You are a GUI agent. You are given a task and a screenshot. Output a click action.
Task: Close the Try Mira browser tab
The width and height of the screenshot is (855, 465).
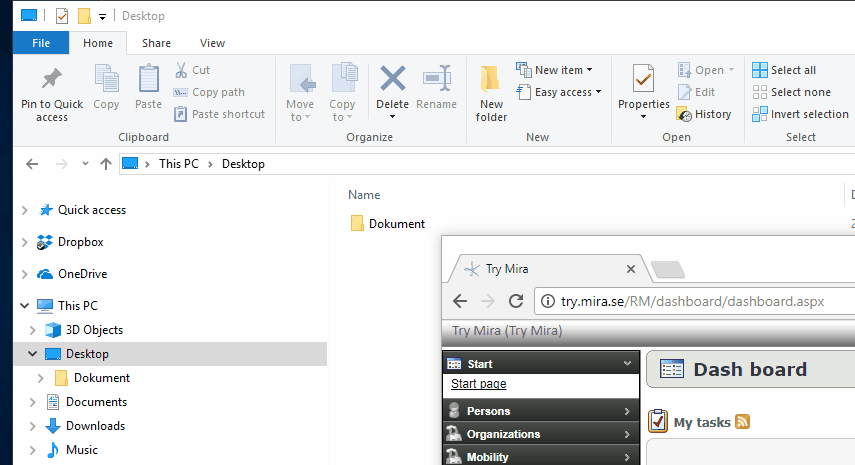631,269
